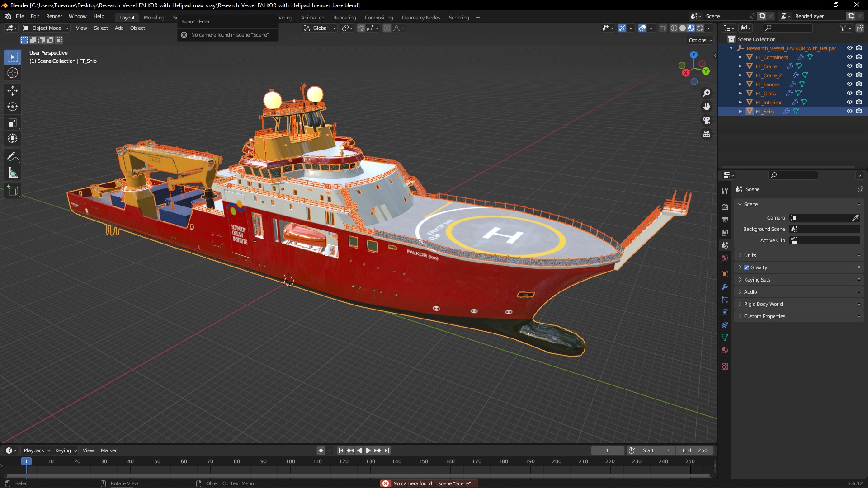Click the X axis gizmo handle
Screen dimensions: 868x488
click(686, 73)
